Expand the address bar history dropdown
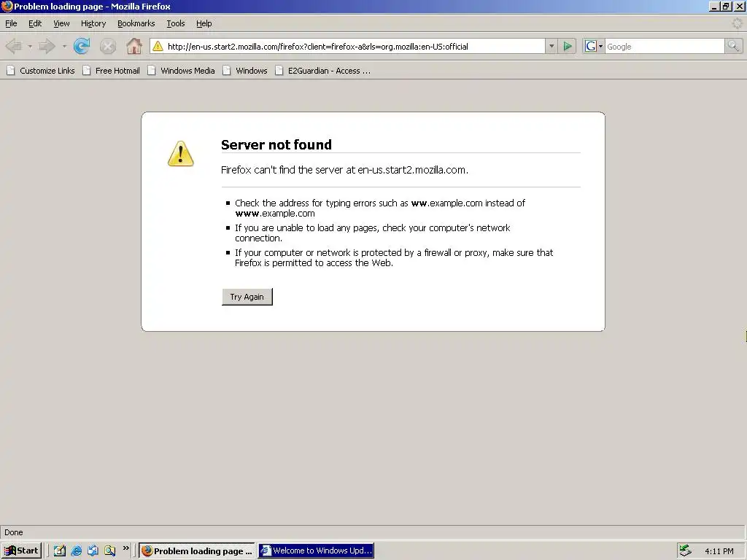Viewport: 747px width, 560px height. 551,46
